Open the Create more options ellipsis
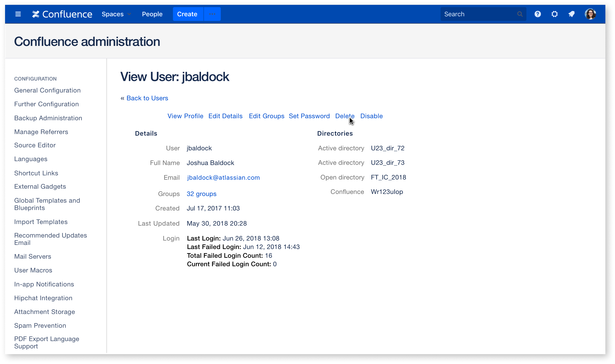The width and height of the screenshot is (615, 364). [212, 14]
